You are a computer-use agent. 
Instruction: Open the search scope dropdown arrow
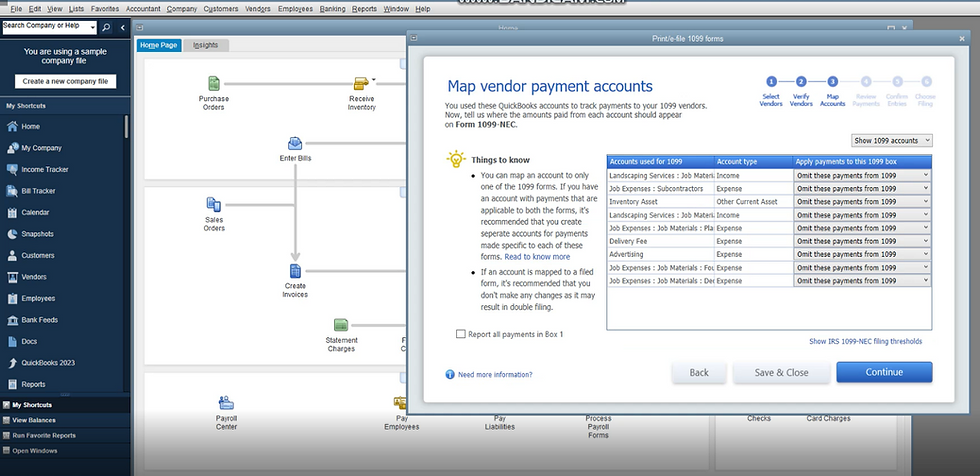click(93, 27)
